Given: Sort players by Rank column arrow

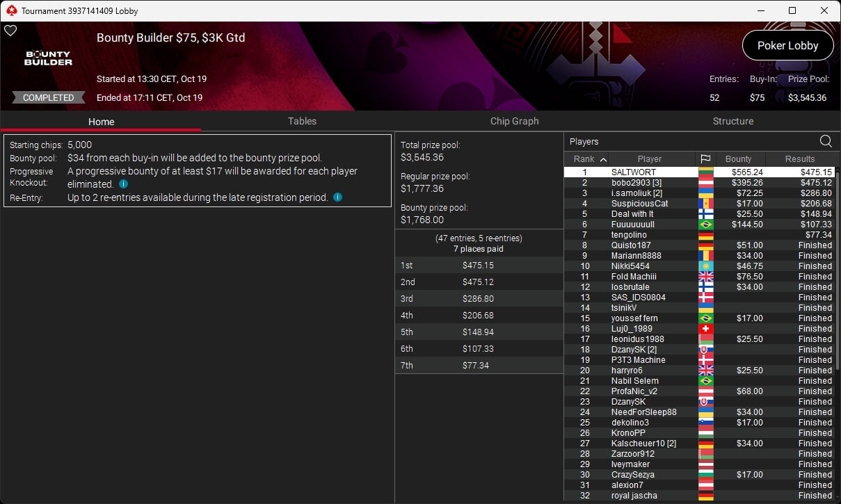Looking at the screenshot, I should (603, 159).
